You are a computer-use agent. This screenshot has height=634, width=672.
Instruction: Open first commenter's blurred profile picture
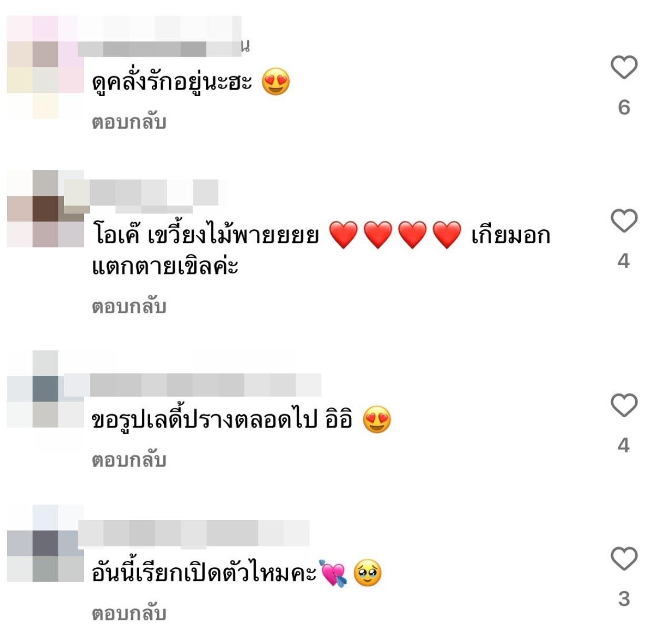[45, 67]
